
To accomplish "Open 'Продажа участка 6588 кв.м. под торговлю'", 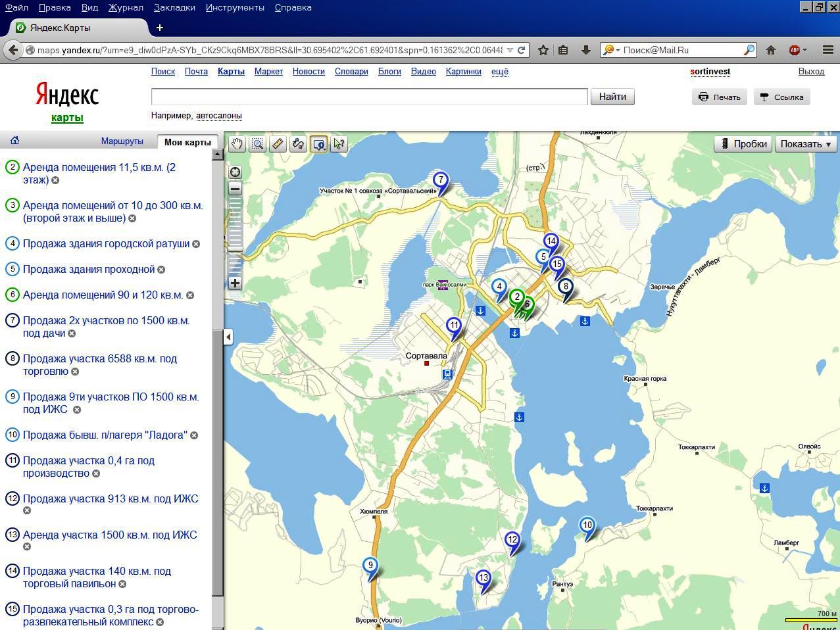I will point(100,365).
